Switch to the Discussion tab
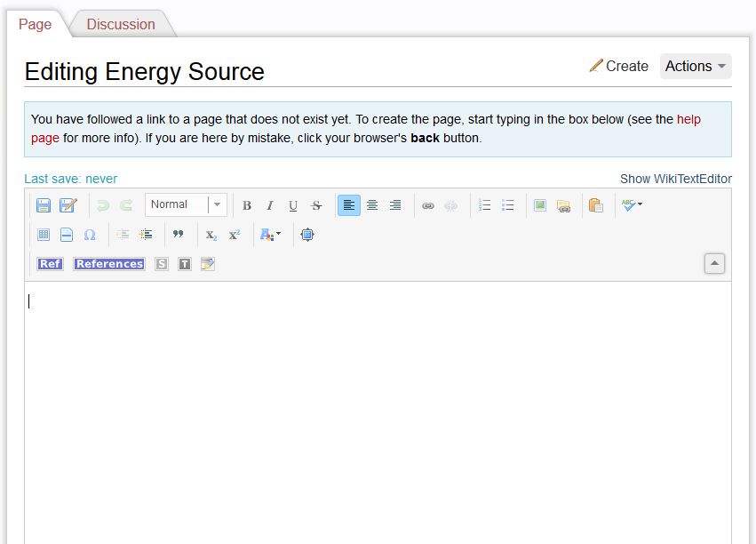 121,24
